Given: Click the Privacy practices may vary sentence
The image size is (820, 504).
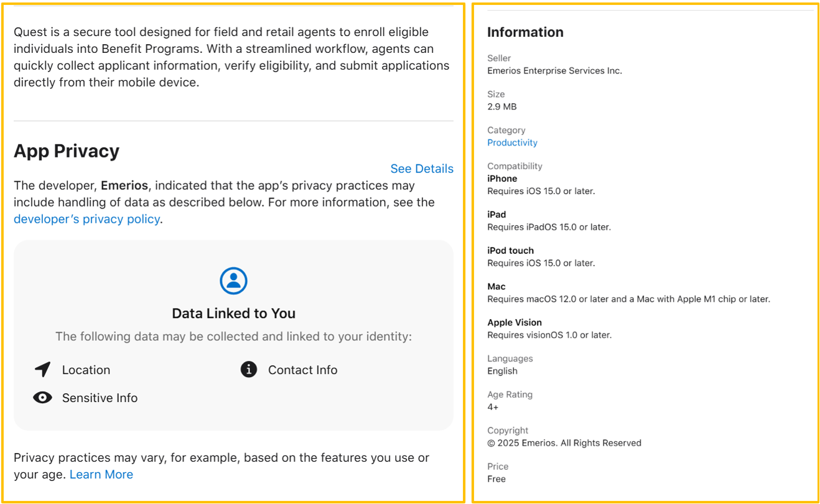Looking at the screenshot, I should 221,466.
